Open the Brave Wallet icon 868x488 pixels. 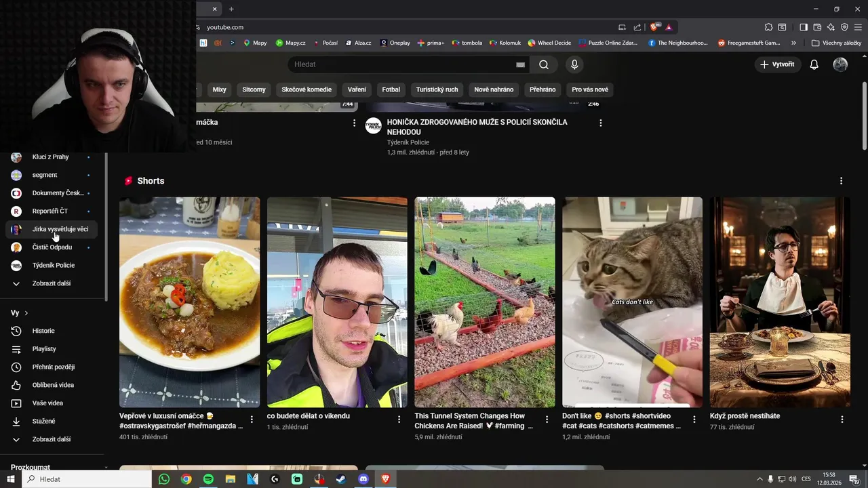click(817, 27)
